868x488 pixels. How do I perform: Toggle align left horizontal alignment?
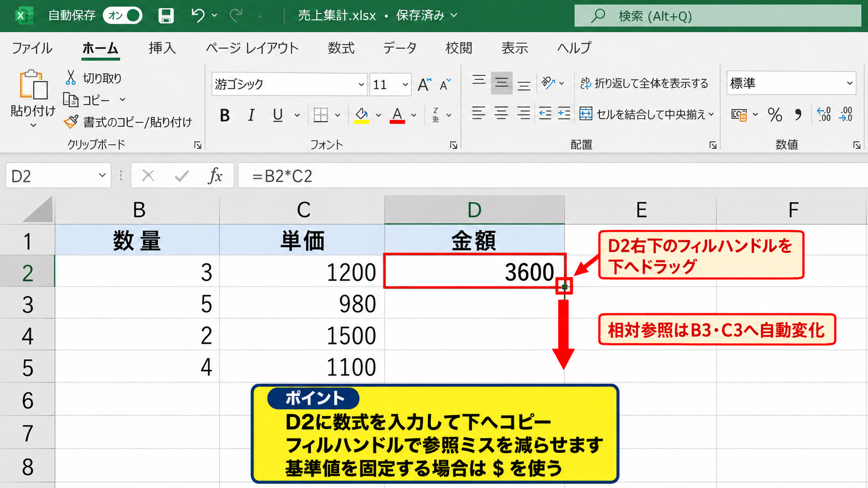coord(479,113)
